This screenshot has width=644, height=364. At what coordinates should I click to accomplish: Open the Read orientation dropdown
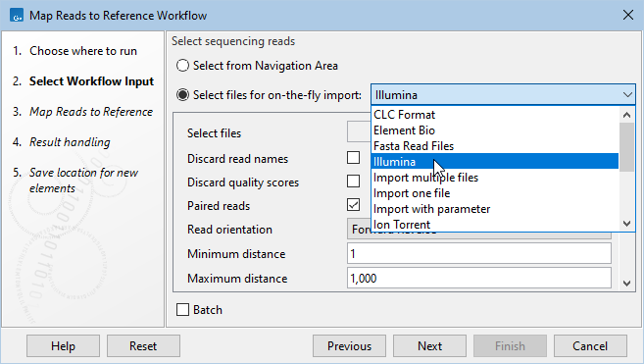pos(479,229)
